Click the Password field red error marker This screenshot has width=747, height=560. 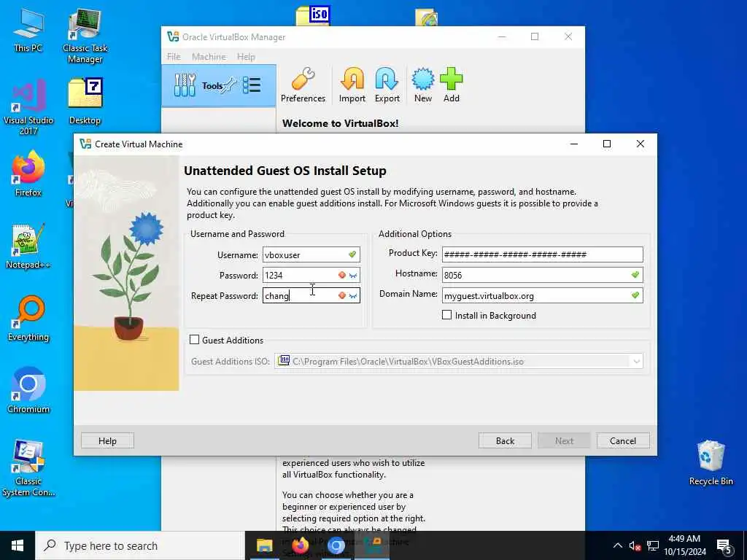[x=341, y=275]
